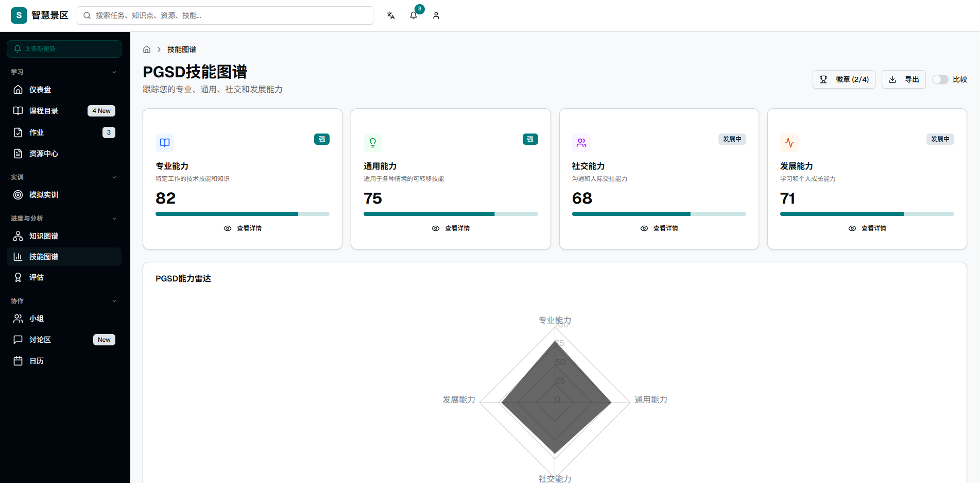Open the user profile icon

436,15
